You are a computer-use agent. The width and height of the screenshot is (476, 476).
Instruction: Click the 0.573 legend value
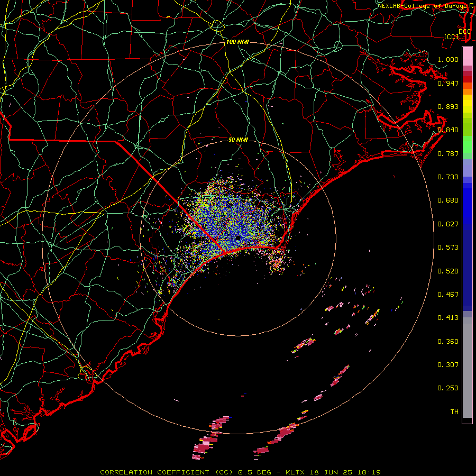coord(448,247)
